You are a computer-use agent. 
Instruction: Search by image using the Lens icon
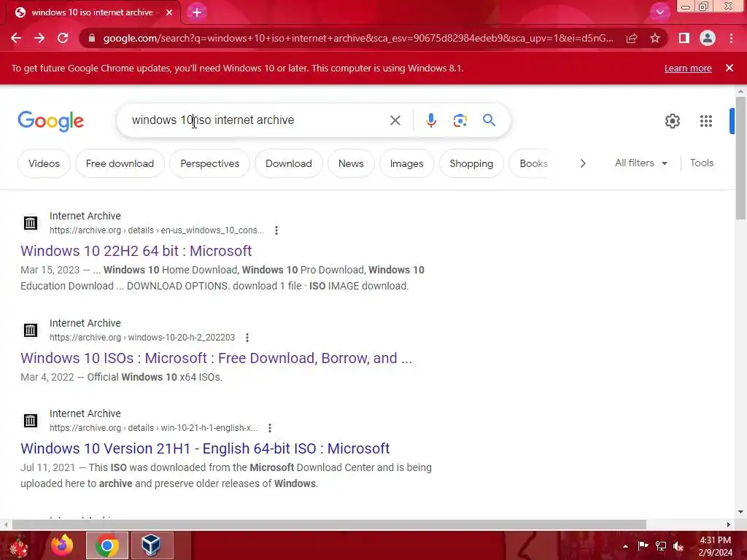pos(460,120)
